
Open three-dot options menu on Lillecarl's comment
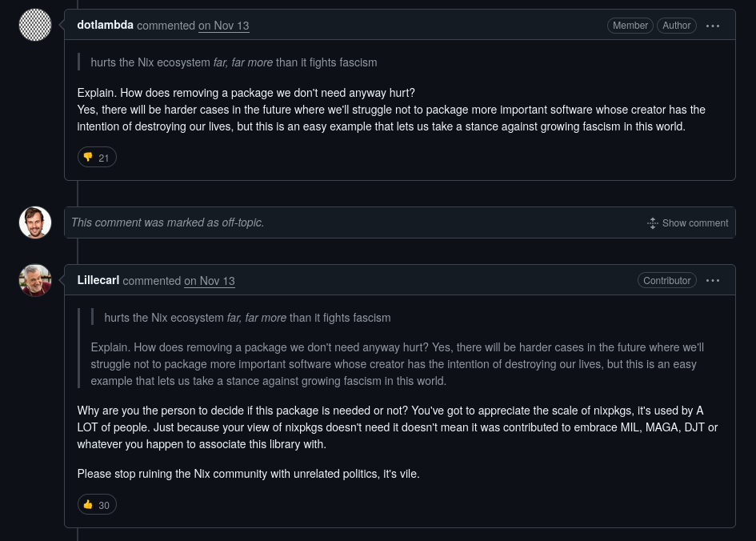coord(713,281)
